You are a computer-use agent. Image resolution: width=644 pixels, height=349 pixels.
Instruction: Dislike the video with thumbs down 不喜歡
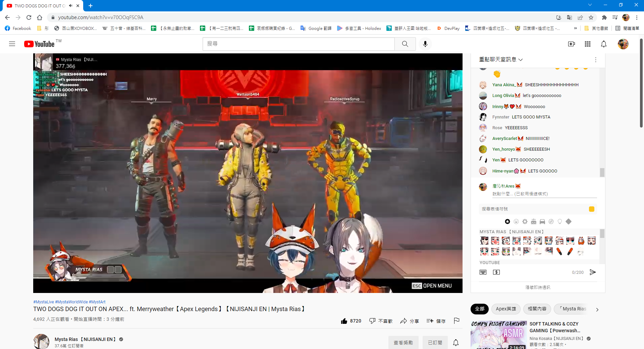pos(380,321)
